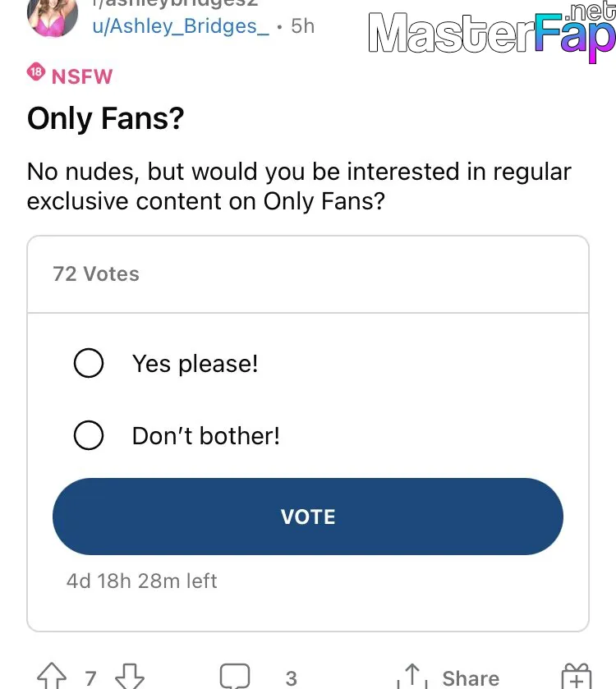Tap the Share label text

coord(471,678)
